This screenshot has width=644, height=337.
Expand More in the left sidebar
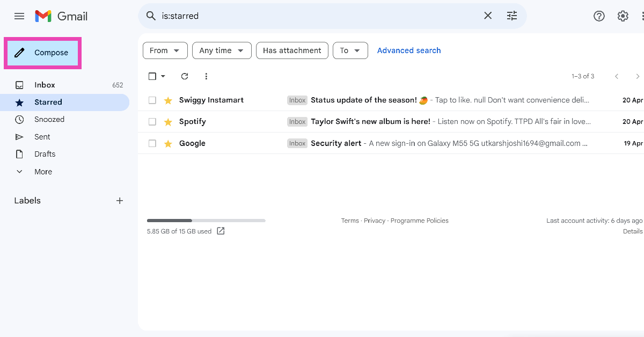pyautogui.click(x=43, y=172)
